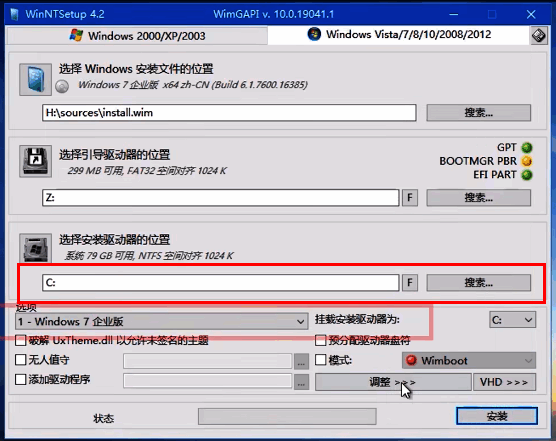The height and width of the screenshot is (441, 556).
Task: Click Search button for install.wim location
Action: pyautogui.click(x=479, y=113)
